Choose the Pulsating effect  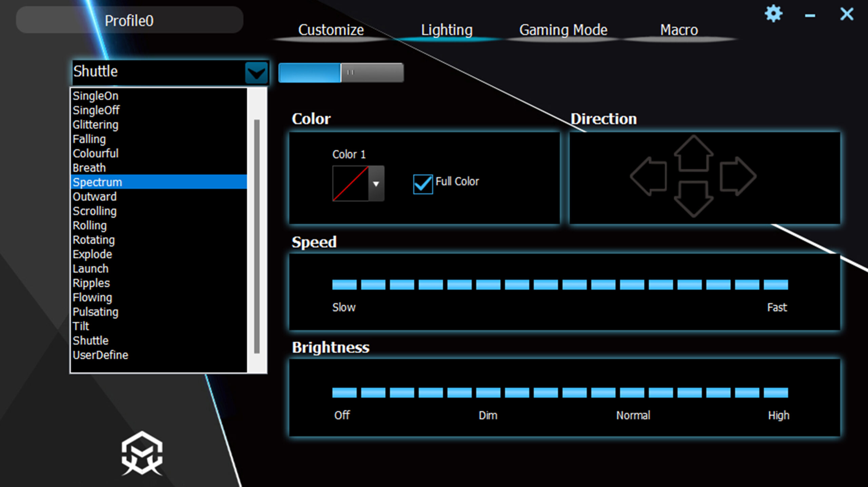[159, 312]
